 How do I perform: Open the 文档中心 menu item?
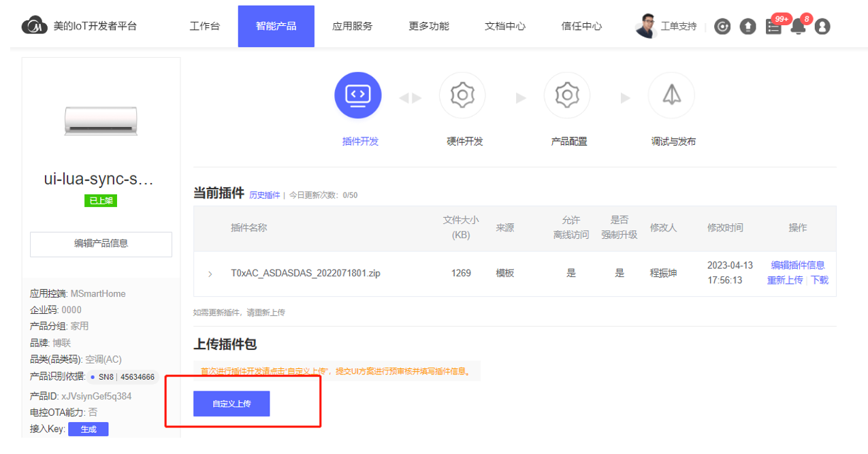click(x=504, y=26)
